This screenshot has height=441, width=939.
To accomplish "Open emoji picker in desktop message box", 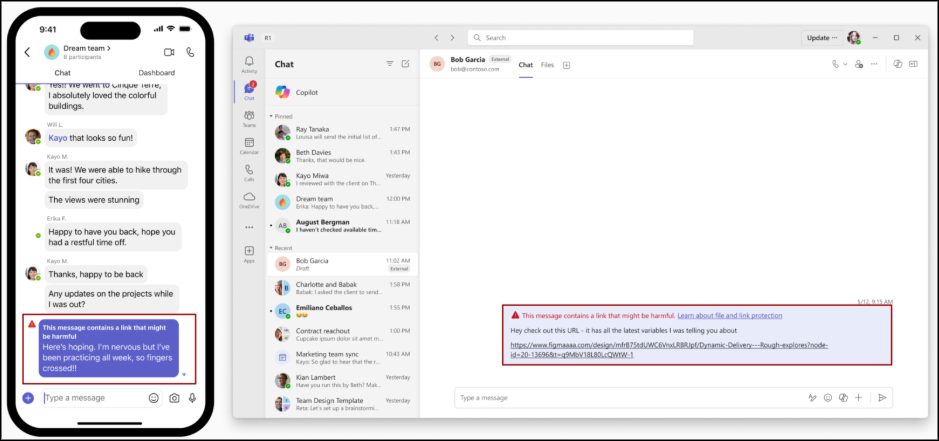I will (x=827, y=397).
